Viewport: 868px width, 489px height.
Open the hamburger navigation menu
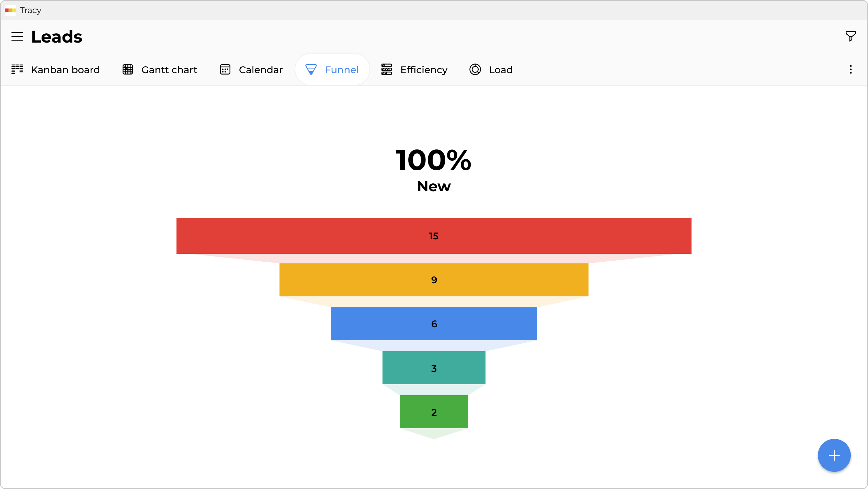pos(17,36)
